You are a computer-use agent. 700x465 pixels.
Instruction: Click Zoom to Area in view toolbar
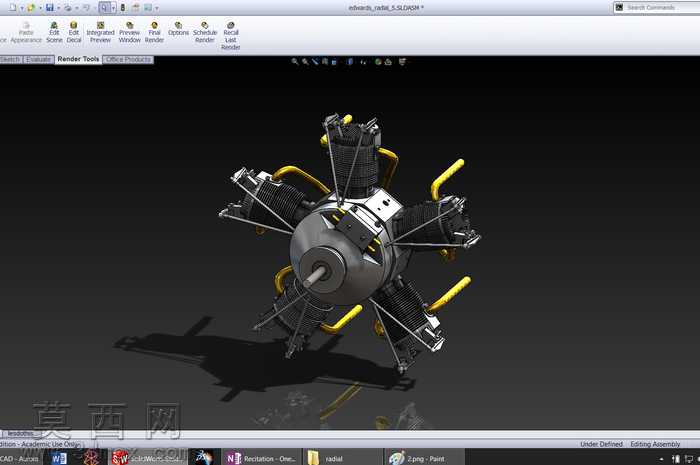click(x=305, y=62)
